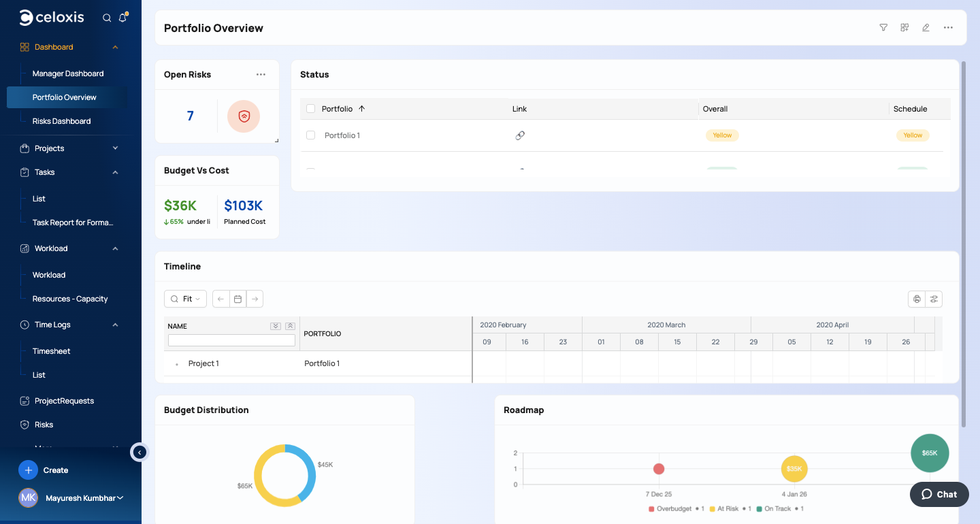
Task: Open the Fit zoom dropdown
Action: click(x=185, y=299)
